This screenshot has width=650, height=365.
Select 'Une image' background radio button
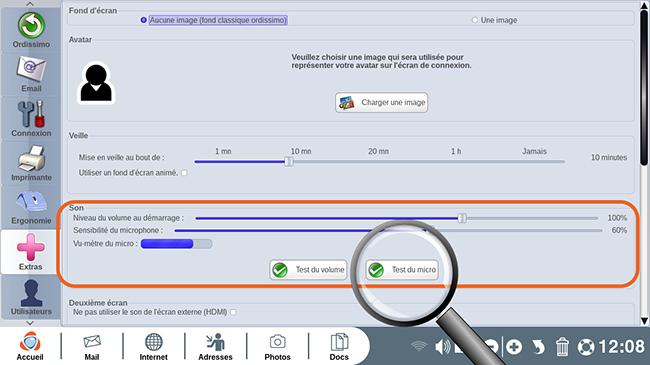click(x=475, y=20)
